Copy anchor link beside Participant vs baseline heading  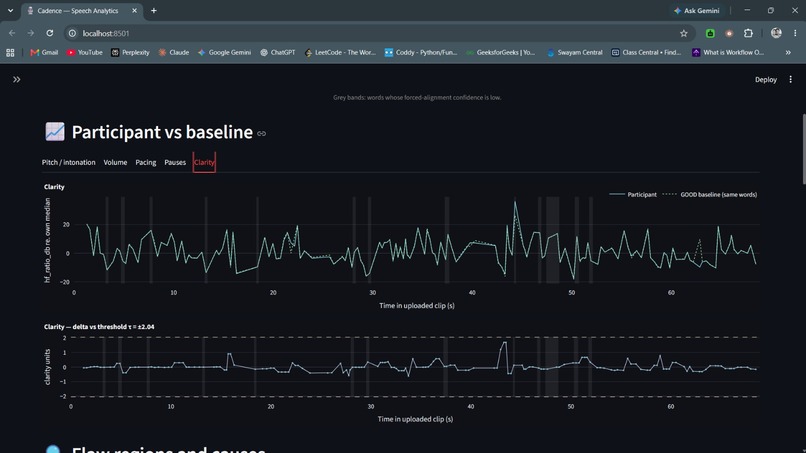click(x=262, y=133)
